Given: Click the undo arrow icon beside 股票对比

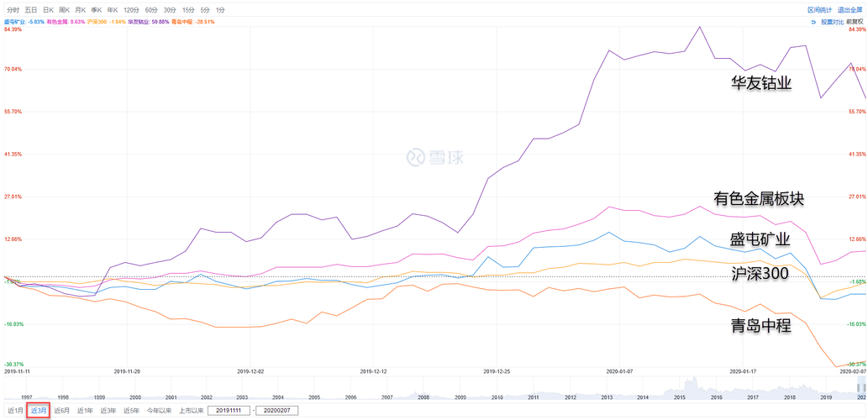Looking at the screenshot, I should (x=813, y=22).
